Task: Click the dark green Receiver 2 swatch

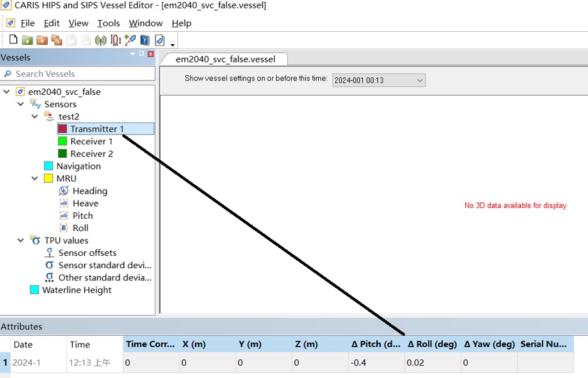Action: 62,154
